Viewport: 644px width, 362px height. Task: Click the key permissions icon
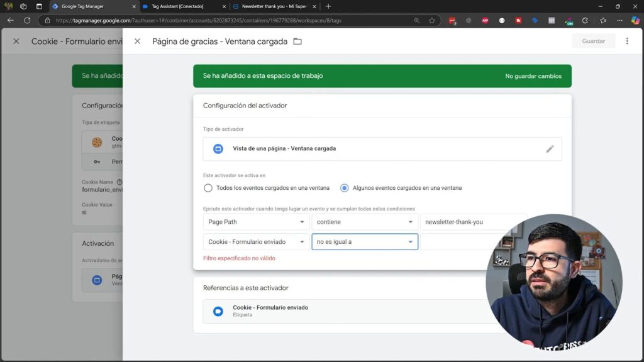pos(97,162)
